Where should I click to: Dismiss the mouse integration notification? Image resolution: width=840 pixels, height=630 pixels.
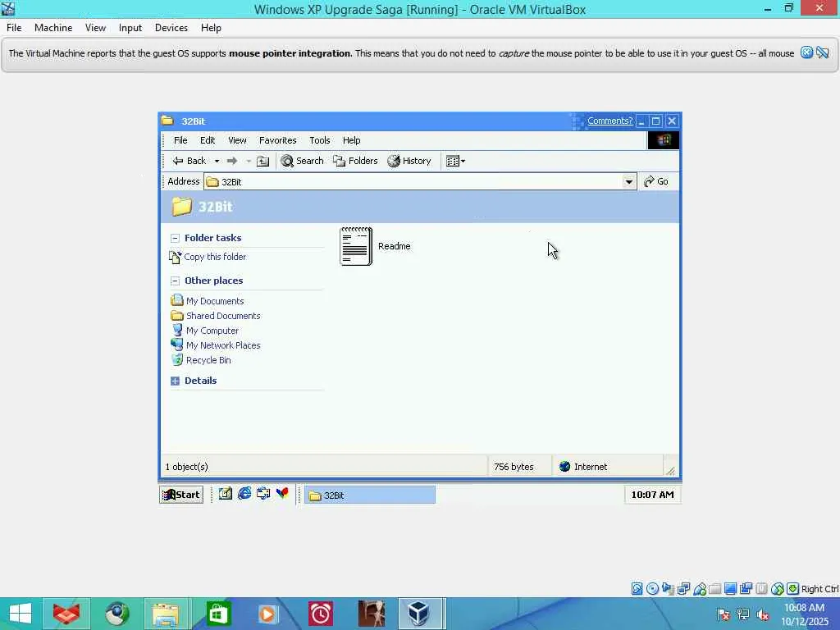coord(807,52)
